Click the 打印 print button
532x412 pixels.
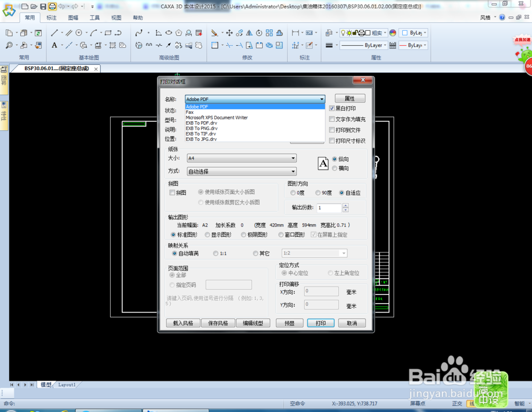pyautogui.click(x=321, y=323)
